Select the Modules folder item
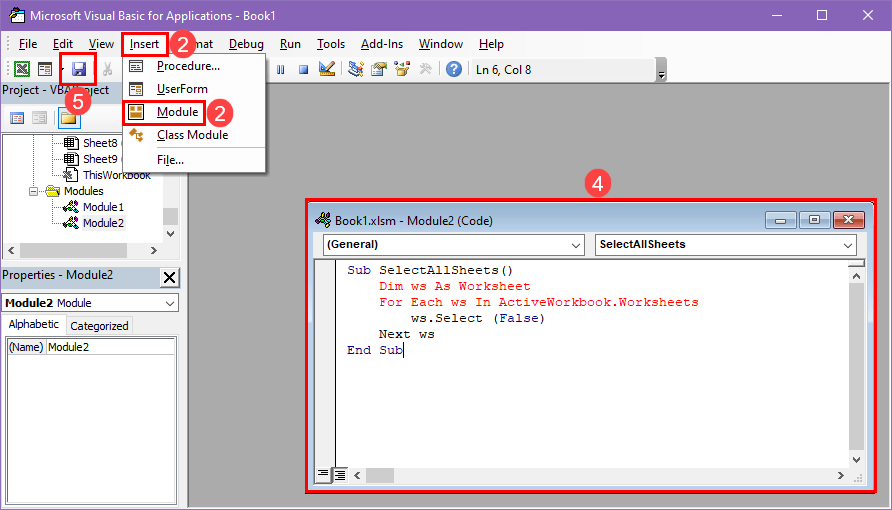 [83, 191]
